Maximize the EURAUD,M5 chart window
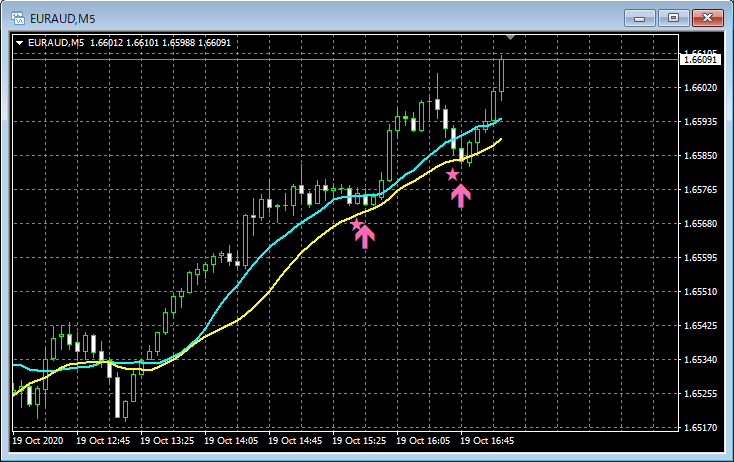The width and height of the screenshot is (734, 462). (673, 18)
